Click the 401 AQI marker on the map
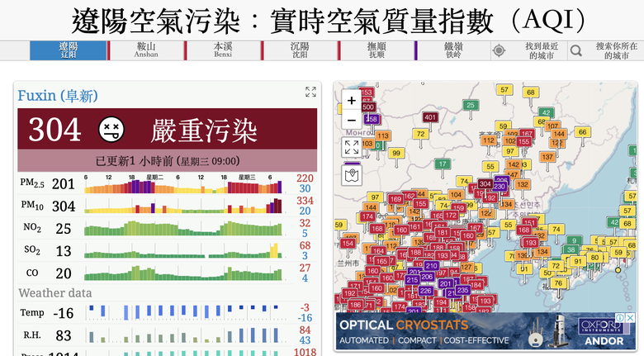This screenshot has width=644, height=356. [430, 117]
